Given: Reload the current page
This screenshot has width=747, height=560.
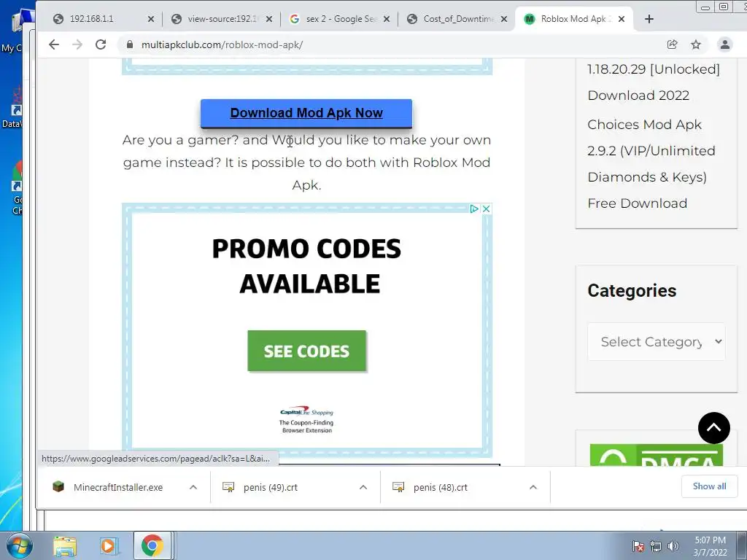Looking at the screenshot, I should pyautogui.click(x=101, y=44).
